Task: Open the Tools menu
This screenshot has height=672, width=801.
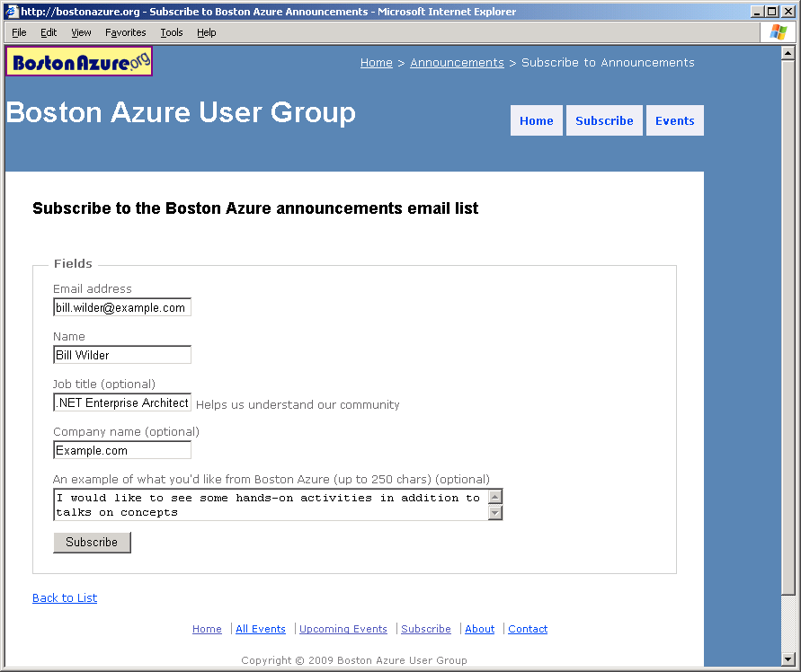Action: tap(171, 32)
